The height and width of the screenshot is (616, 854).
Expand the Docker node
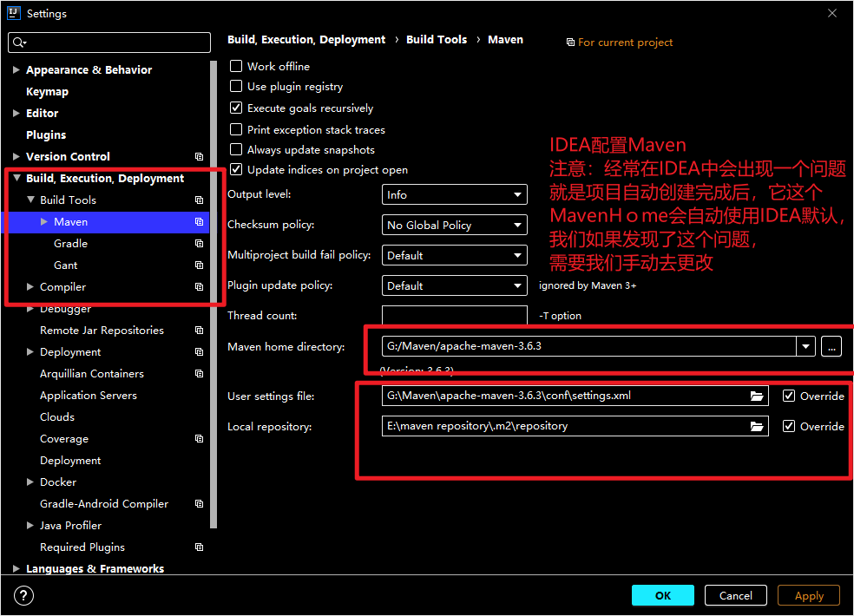(30, 482)
